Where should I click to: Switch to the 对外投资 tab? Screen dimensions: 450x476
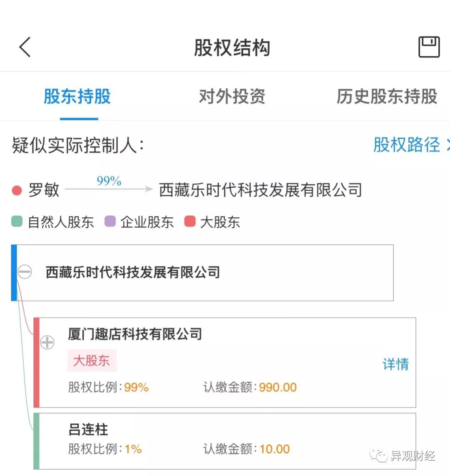(232, 97)
